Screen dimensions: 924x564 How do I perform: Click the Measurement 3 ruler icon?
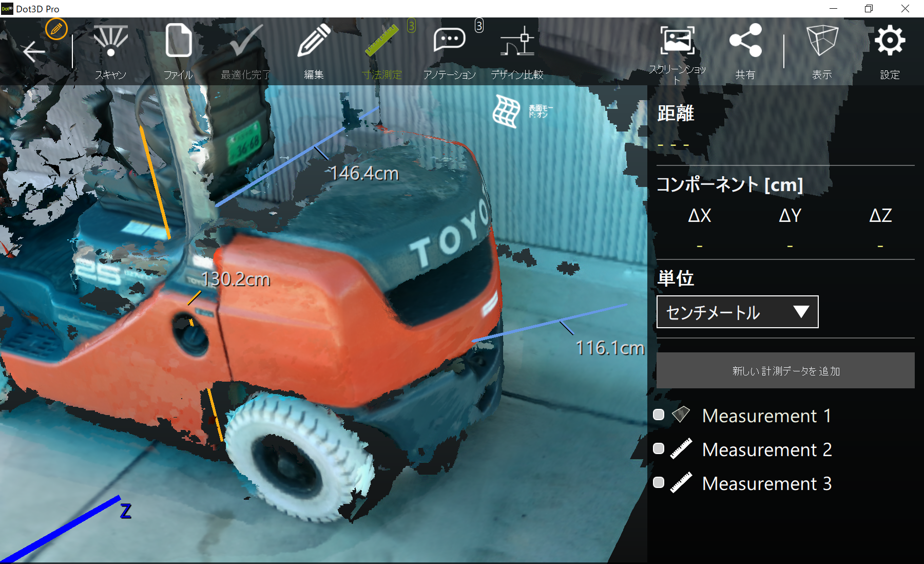pos(681,483)
